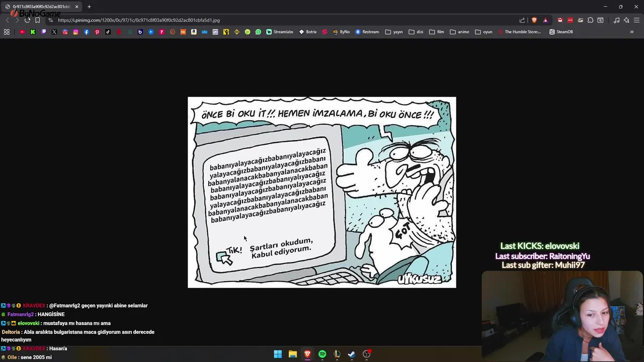Image resolution: width=644 pixels, height=362 pixels.
Task: Open the Botrix bookmark
Action: (308, 32)
